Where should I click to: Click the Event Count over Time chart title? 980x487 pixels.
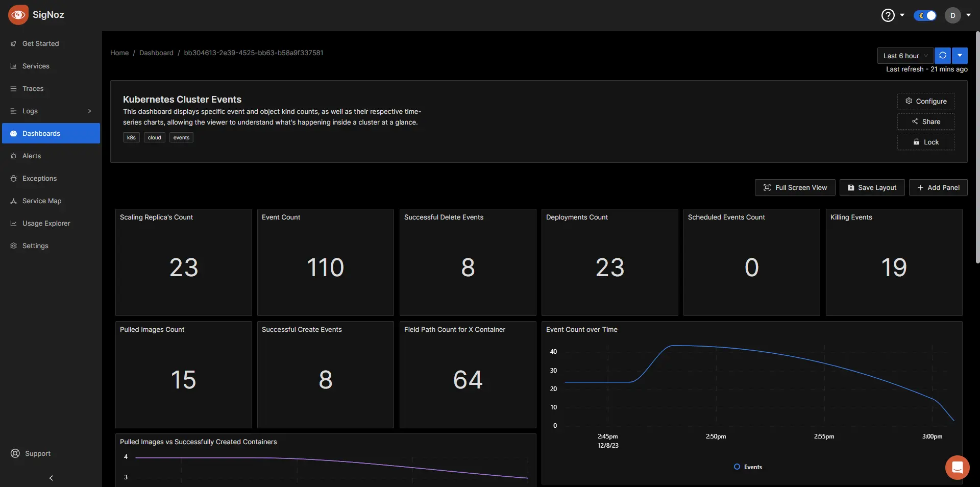pos(582,329)
